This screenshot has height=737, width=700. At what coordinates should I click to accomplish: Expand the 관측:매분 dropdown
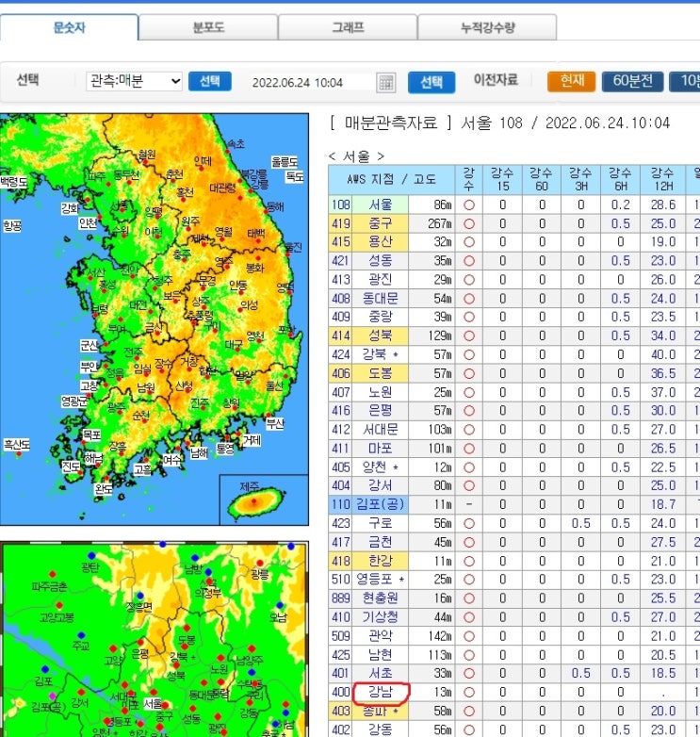click(134, 81)
